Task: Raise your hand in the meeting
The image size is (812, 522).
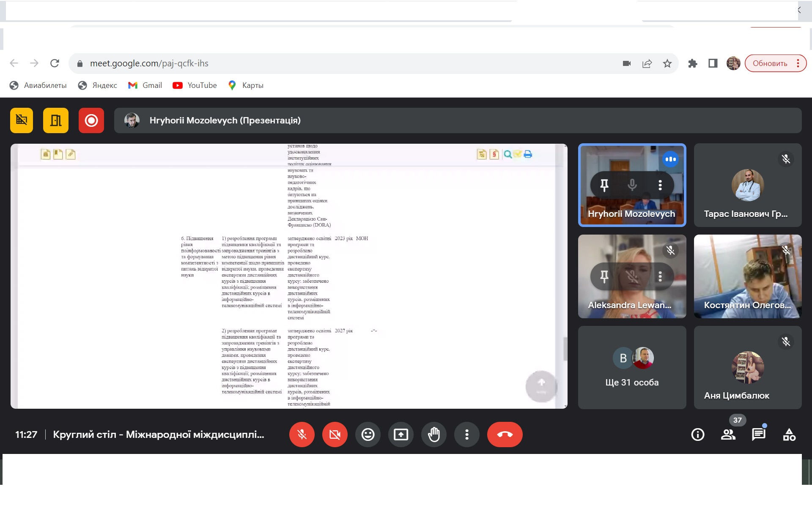Action: tap(433, 435)
